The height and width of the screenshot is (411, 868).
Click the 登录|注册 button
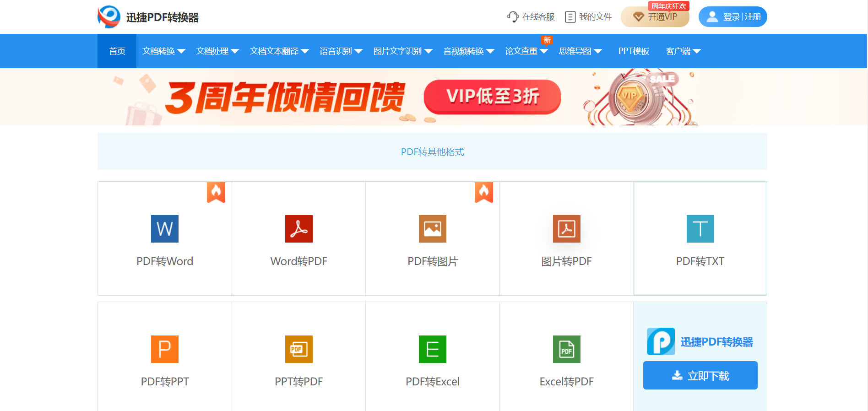732,17
